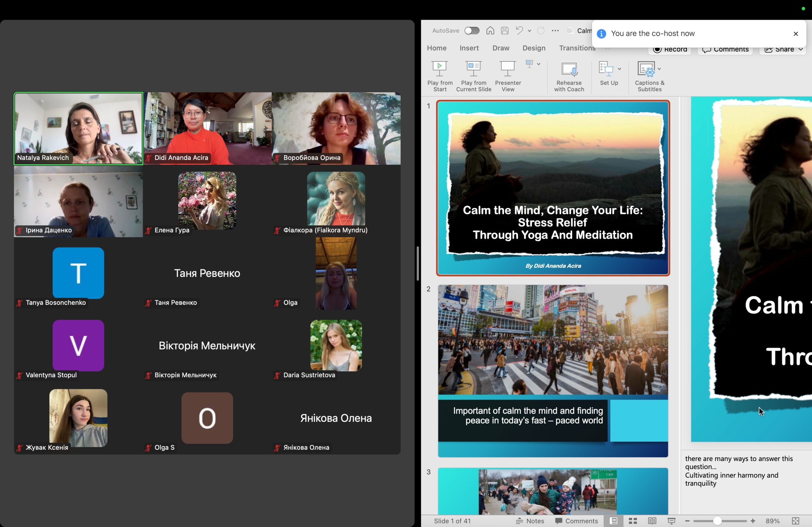Dismiss the co-host notification
The width and height of the screenshot is (812, 527).
[795, 34]
